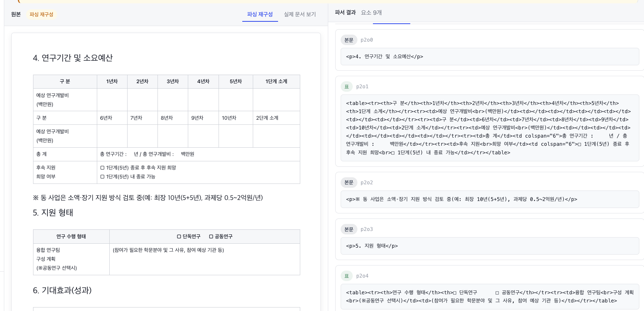Click the orange 파싱 재구성 badge beside 원본
Viewport: 644px width, 311px height.
coord(41,14)
